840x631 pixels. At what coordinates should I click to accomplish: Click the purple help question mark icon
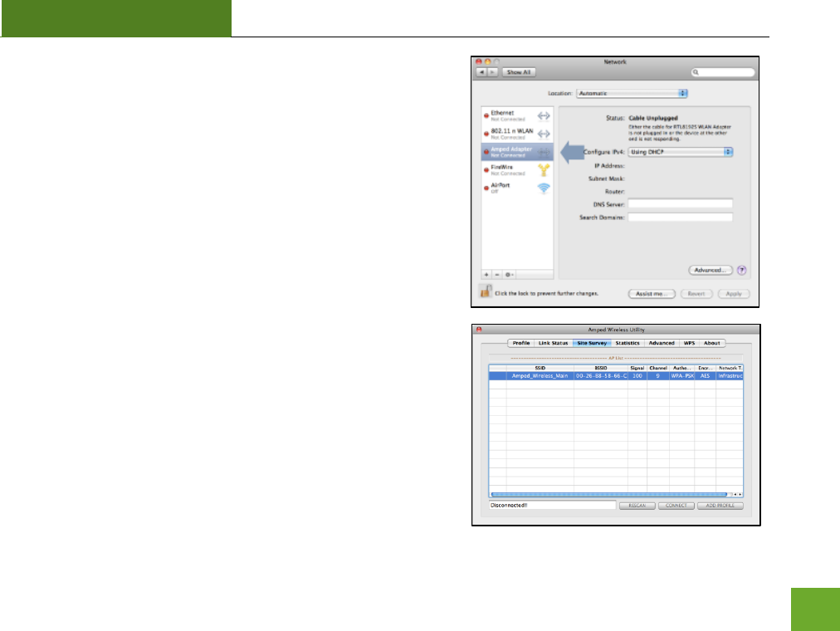(x=741, y=270)
